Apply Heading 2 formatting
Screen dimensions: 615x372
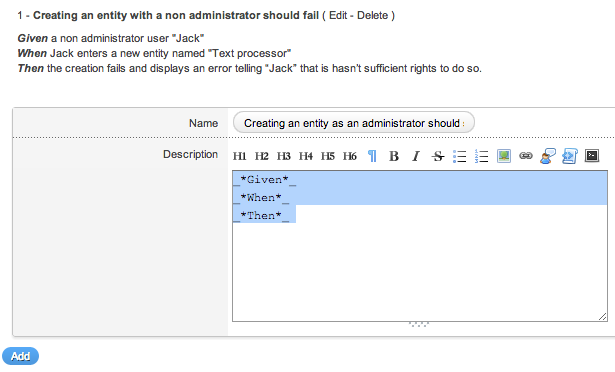click(x=261, y=156)
